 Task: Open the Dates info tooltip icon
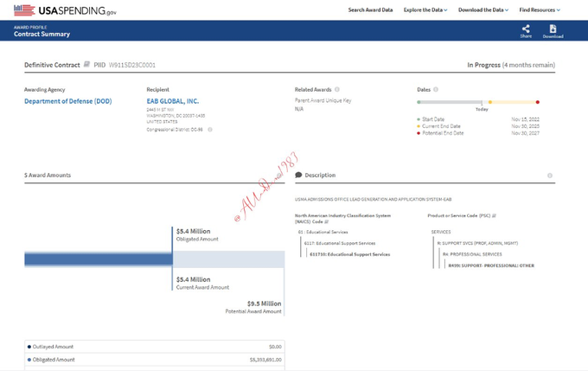[x=436, y=89]
